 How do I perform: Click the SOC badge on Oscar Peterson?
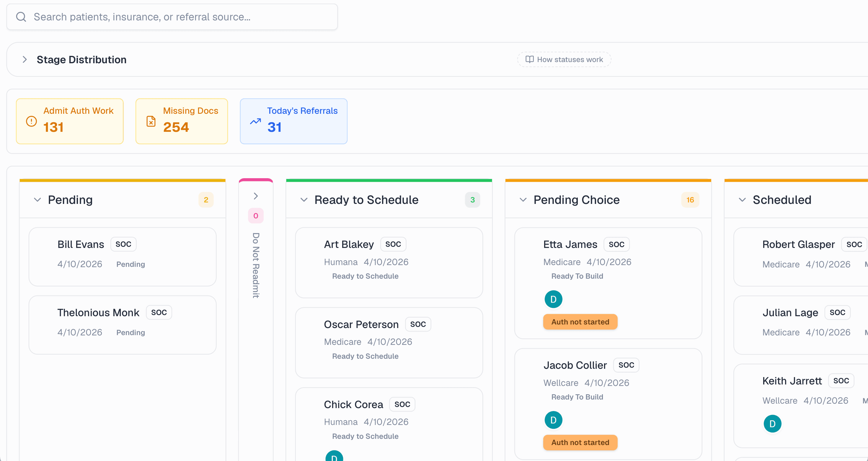click(x=418, y=324)
